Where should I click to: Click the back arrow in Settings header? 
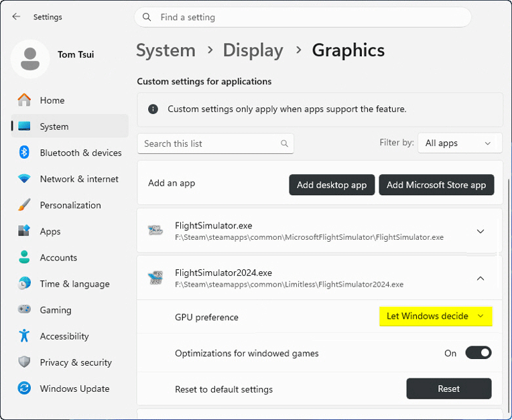click(17, 17)
